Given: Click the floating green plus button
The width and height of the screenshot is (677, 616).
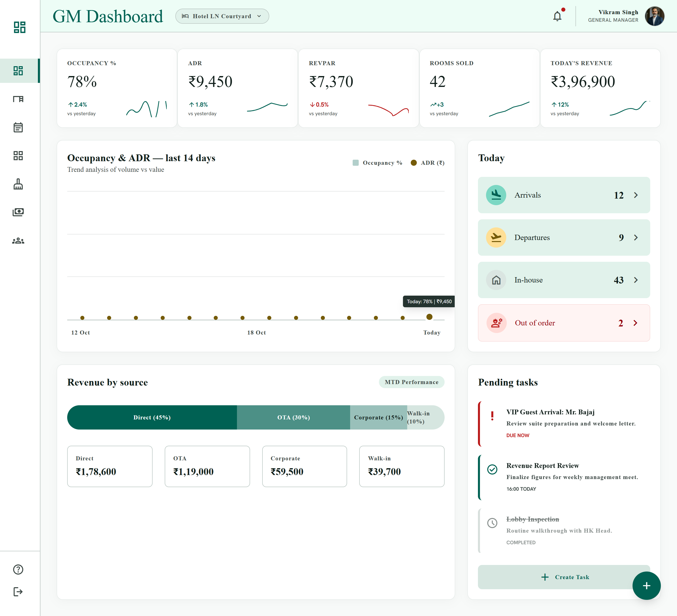Looking at the screenshot, I should pos(646,585).
